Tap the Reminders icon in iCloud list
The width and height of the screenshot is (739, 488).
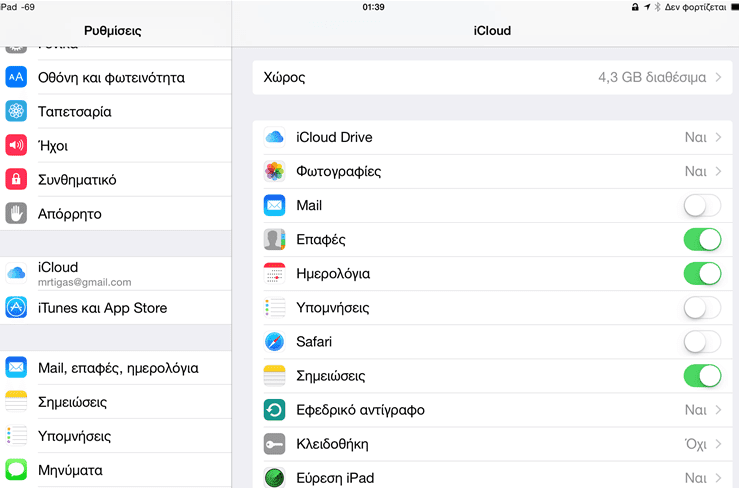tap(274, 307)
